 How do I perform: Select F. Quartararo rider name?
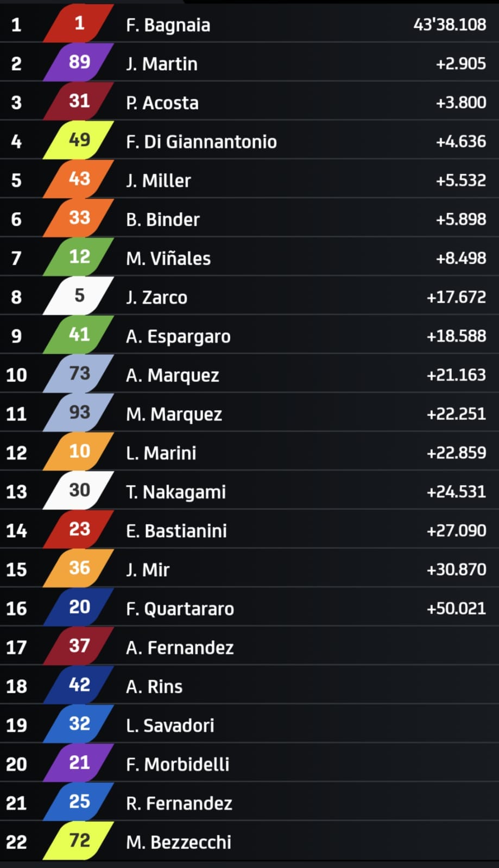tap(180, 609)
